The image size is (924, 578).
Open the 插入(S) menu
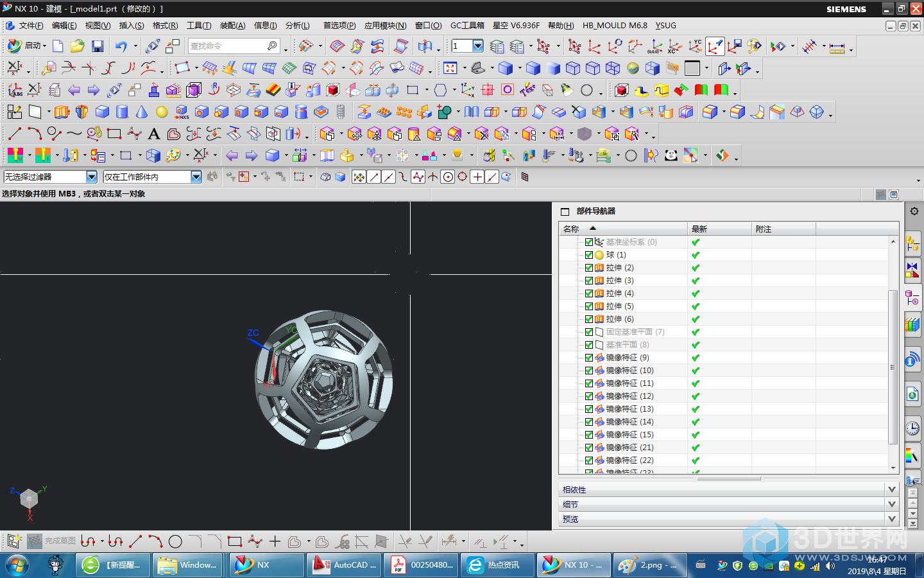click(x=132, y=26)
